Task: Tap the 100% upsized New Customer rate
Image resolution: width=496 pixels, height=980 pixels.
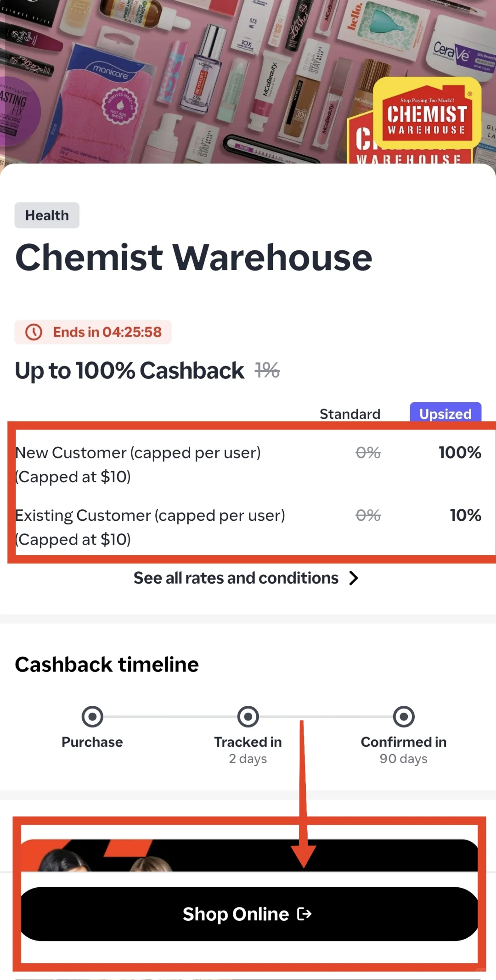Action: (460, 452)
